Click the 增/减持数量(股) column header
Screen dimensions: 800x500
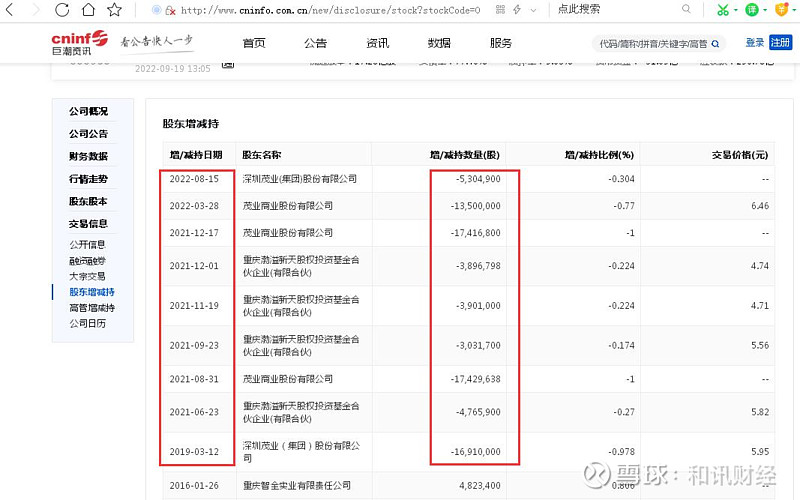click(x=464, y=155)
